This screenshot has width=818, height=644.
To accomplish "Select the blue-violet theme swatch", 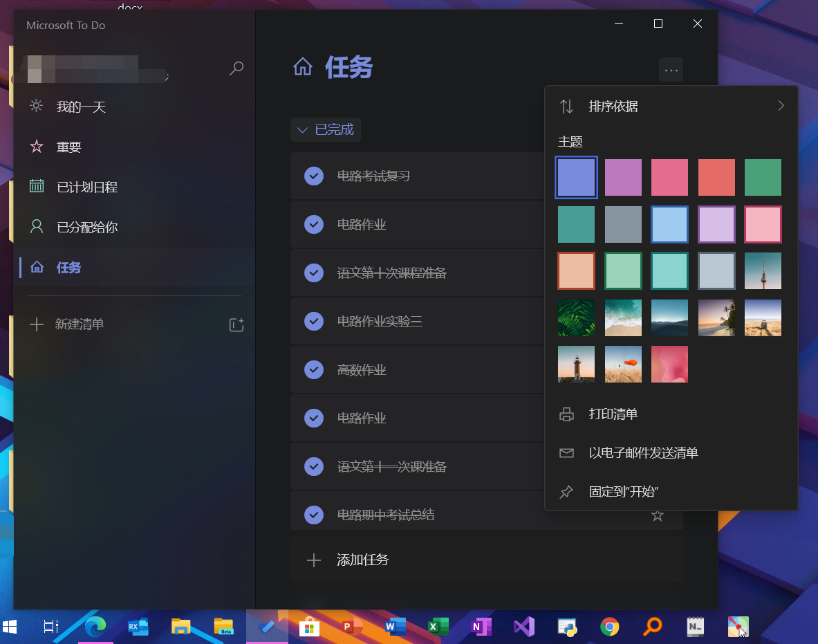I will tap(576, 178).
